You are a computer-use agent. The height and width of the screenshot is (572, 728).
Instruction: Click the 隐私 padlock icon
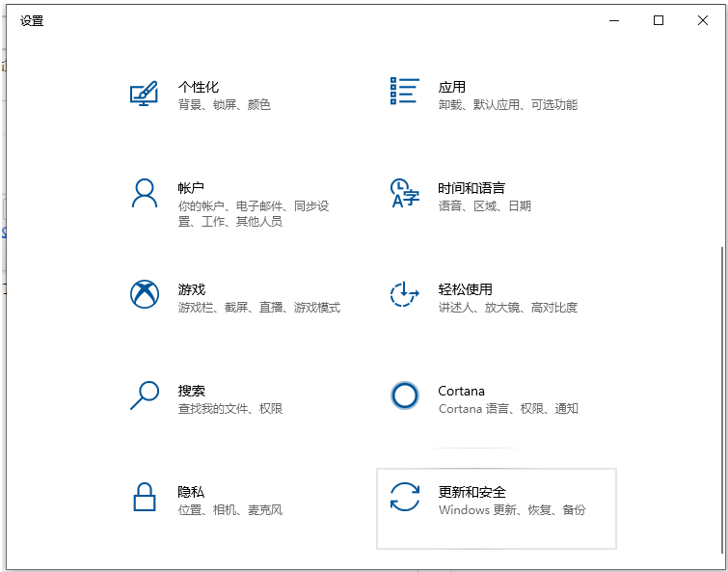tap(145, 497)
